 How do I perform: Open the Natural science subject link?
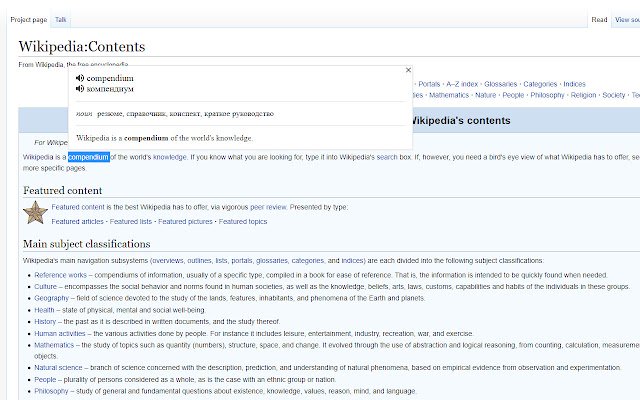(x=58, y=368)
